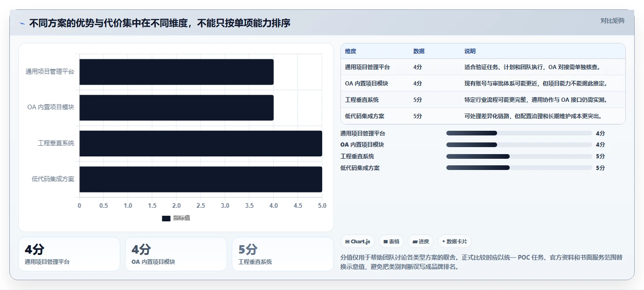Toggle the 指标值 legend swatch below the chart
The height and width of the screenshot is (290, 644).
click(x=166, y=218)
